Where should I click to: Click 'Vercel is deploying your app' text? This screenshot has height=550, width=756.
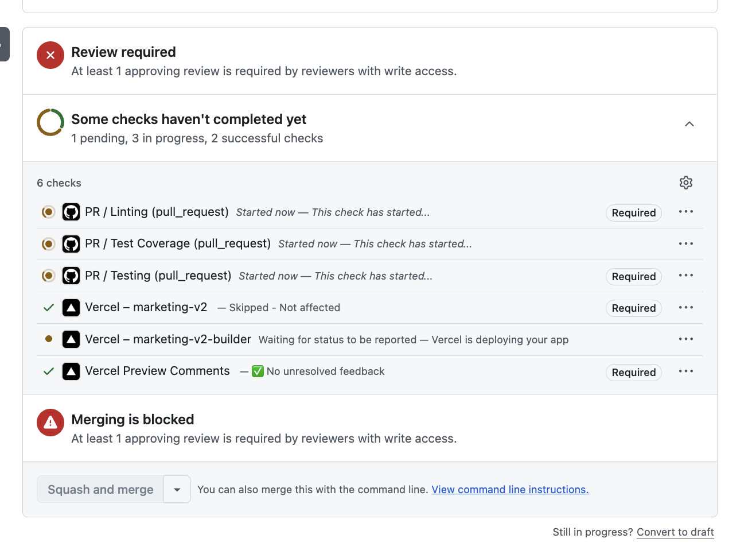[x=500, y=340]
